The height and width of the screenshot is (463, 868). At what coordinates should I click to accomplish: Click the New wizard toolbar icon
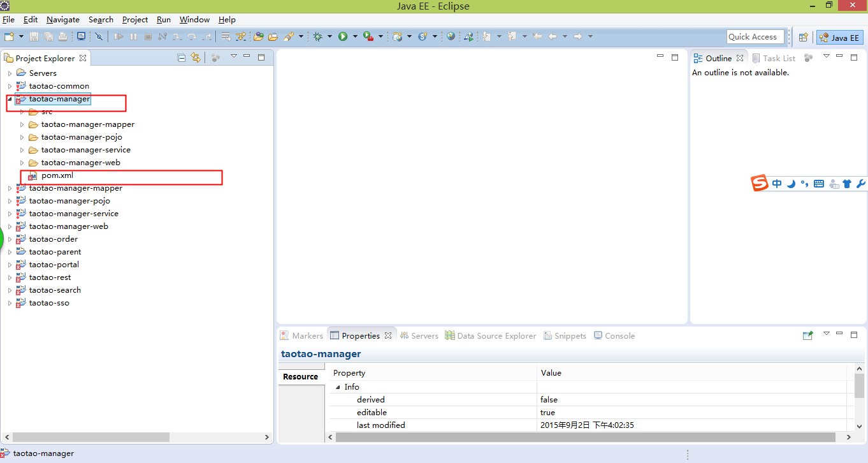coord(10,36)
